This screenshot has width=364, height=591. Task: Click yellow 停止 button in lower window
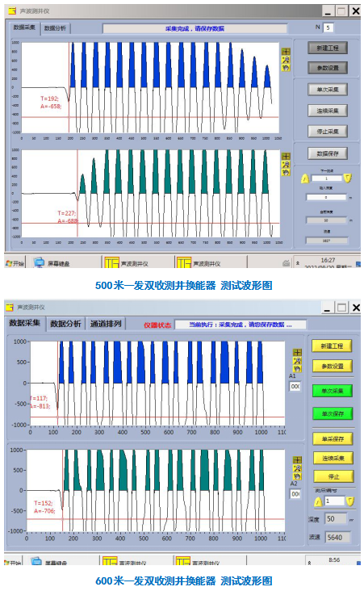[x=333, y=476]
